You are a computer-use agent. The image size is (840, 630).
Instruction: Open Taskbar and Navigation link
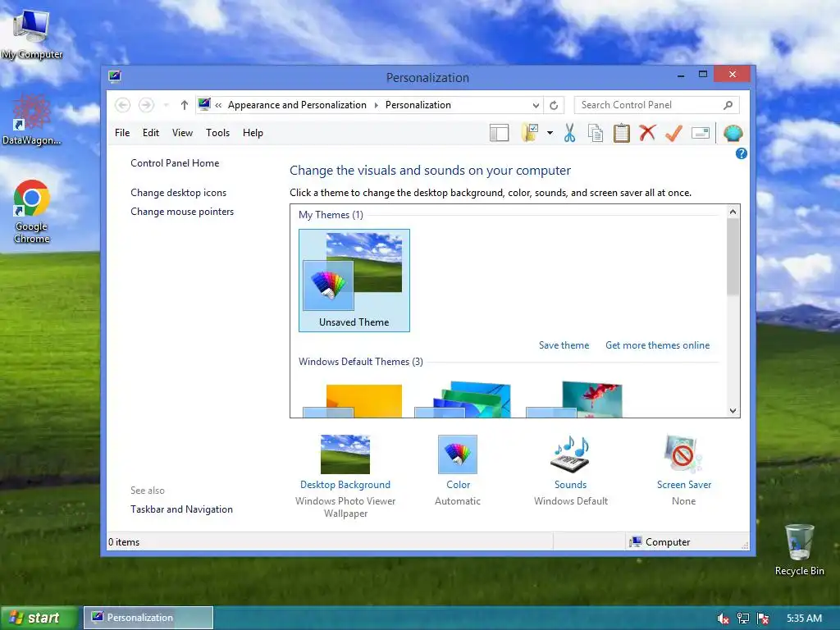coord(181,509)
